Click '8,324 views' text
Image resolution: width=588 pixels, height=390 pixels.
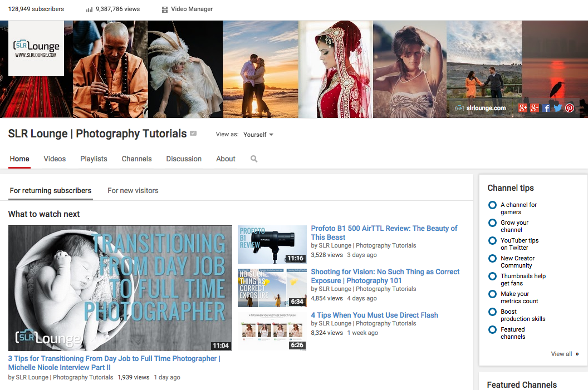[327, 333]
